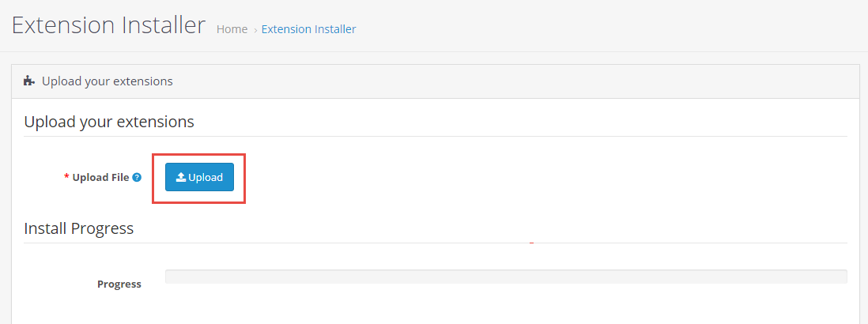Screen dimensions: 868x324
Task: Click the puzzle piece icon in panel header
Action: click(x=28, y=81)
